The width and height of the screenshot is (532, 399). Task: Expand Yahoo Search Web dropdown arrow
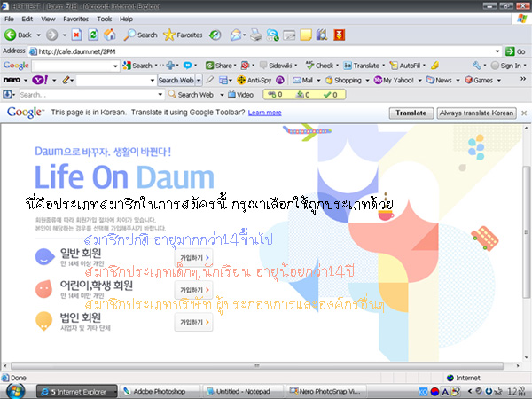click(x=199, y=81)
